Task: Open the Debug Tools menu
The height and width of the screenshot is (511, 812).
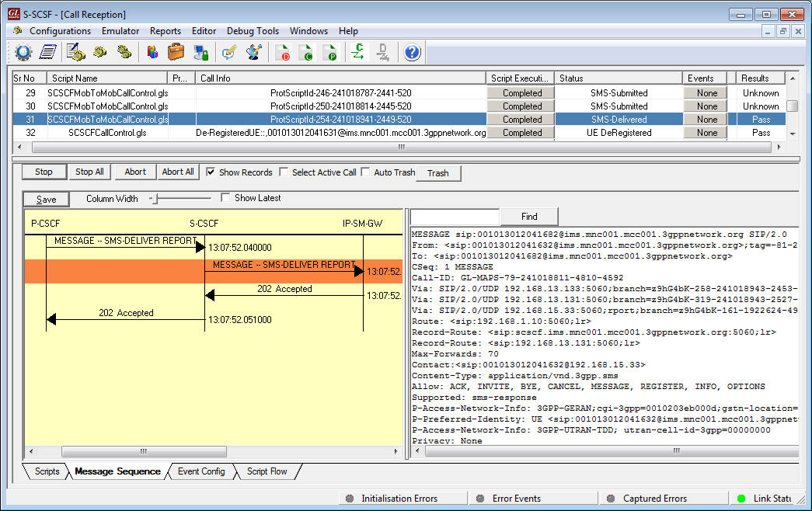Action: pyautogui.click(x=253, y=31)
